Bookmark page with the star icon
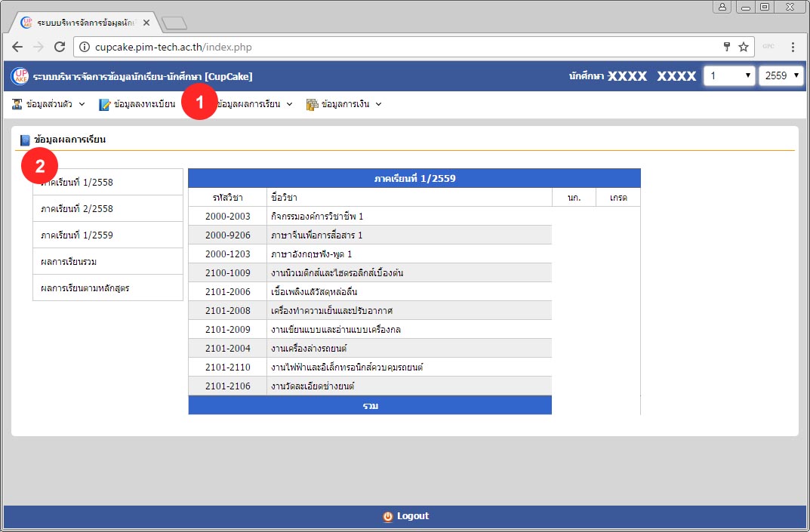810x532 pixels. pyautogui.click(x=743, y=47)
